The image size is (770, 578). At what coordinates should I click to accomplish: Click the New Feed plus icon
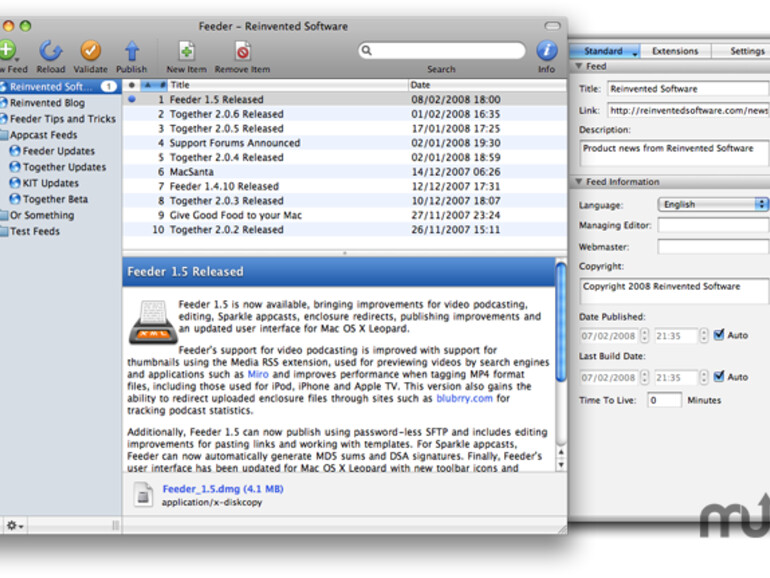tap(7, 50)
